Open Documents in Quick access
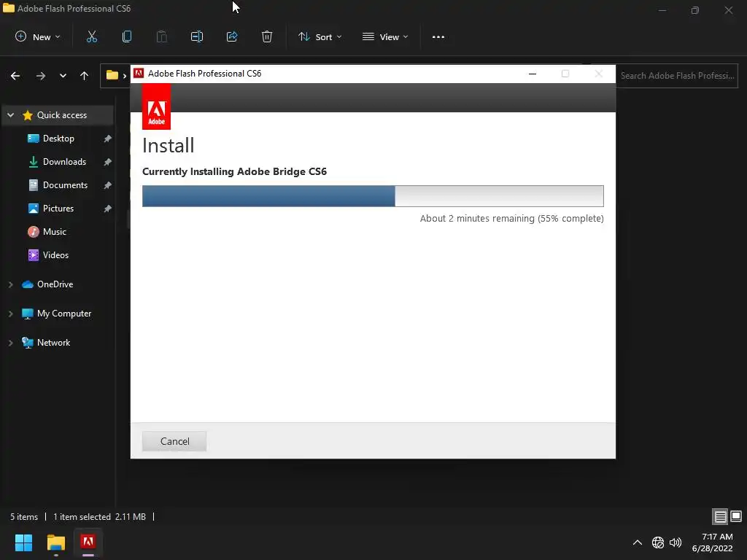Image resolution: width=747 pixels, height=560 pixels. coord(65,185)
